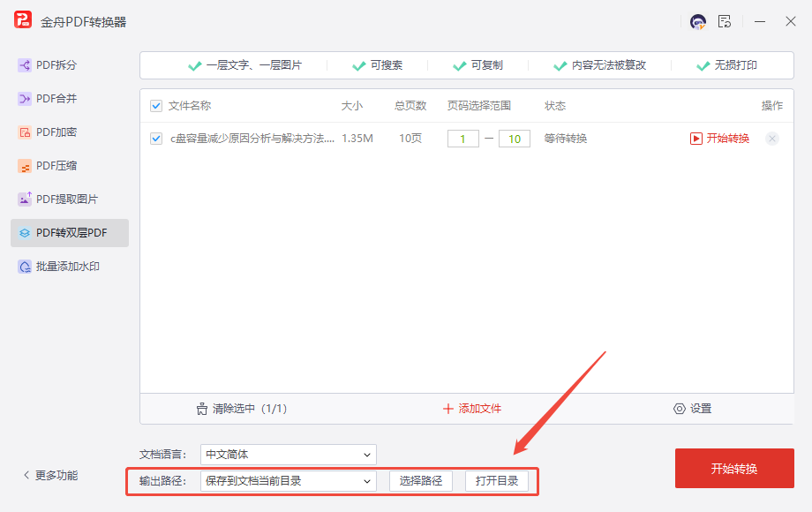The width and height of the screenshot is (812, 512).
Task: Click the PDF拆分 sidebar icon
Action: pyautogui.click(x=25, y=65)
